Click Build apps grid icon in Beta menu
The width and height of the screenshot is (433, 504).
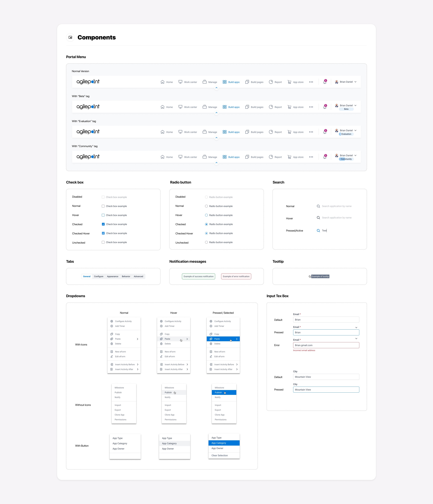[x=224, y=107]
